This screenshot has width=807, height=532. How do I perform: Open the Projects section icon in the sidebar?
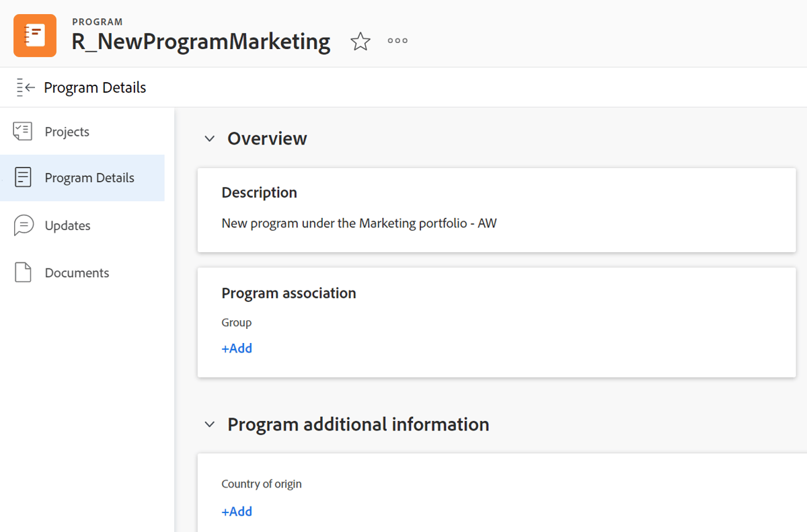(x=22, y=131)
